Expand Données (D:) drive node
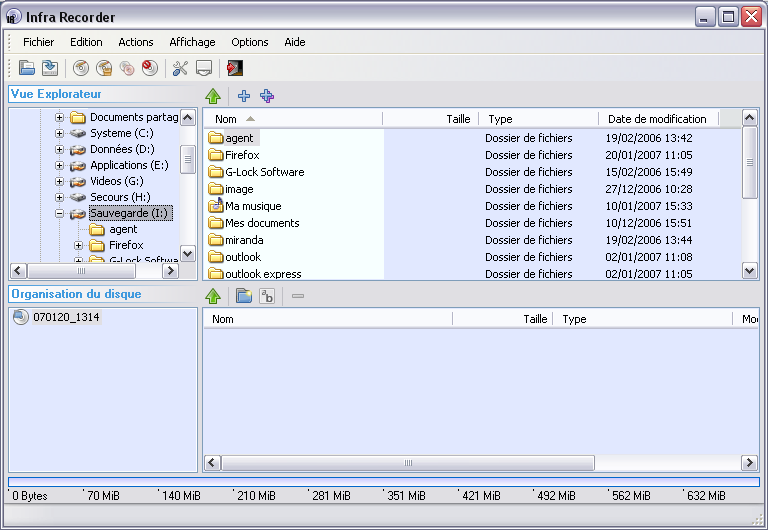This screenshot has height=530, width=768. click(59, 149)
